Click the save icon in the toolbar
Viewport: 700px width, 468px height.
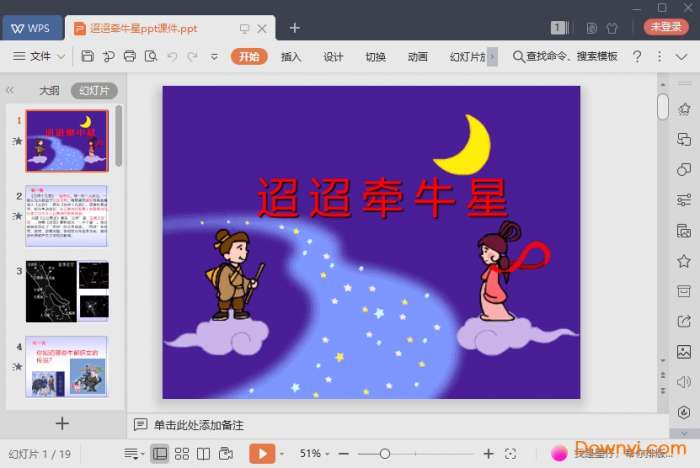[88, 56]
